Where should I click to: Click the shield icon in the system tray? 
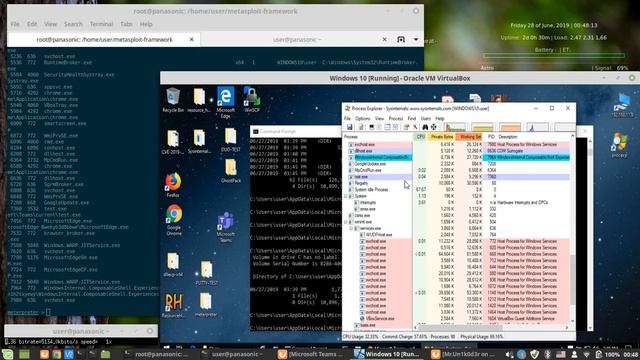534,354
